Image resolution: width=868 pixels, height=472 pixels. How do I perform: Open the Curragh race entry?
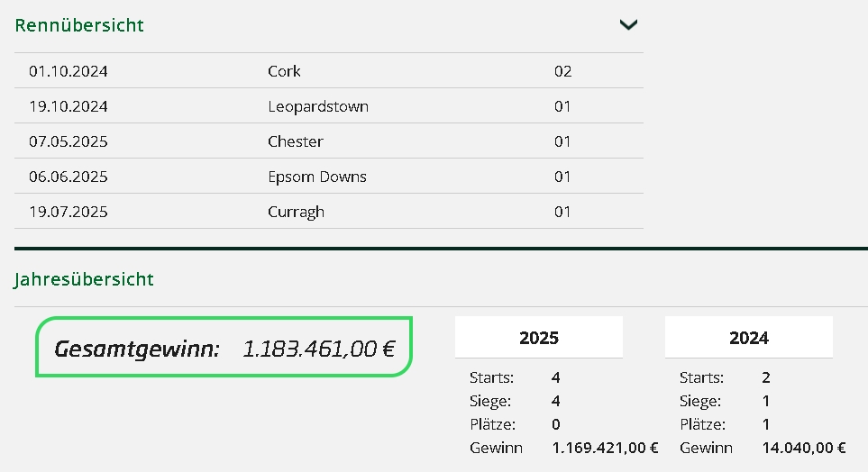point(296,212)
